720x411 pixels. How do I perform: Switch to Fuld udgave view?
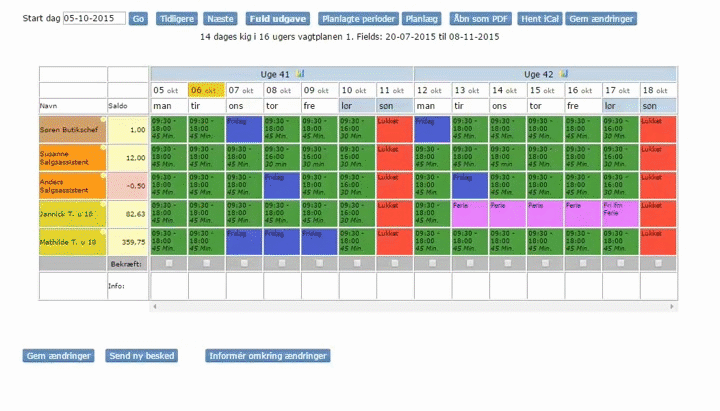pos(278,19)
